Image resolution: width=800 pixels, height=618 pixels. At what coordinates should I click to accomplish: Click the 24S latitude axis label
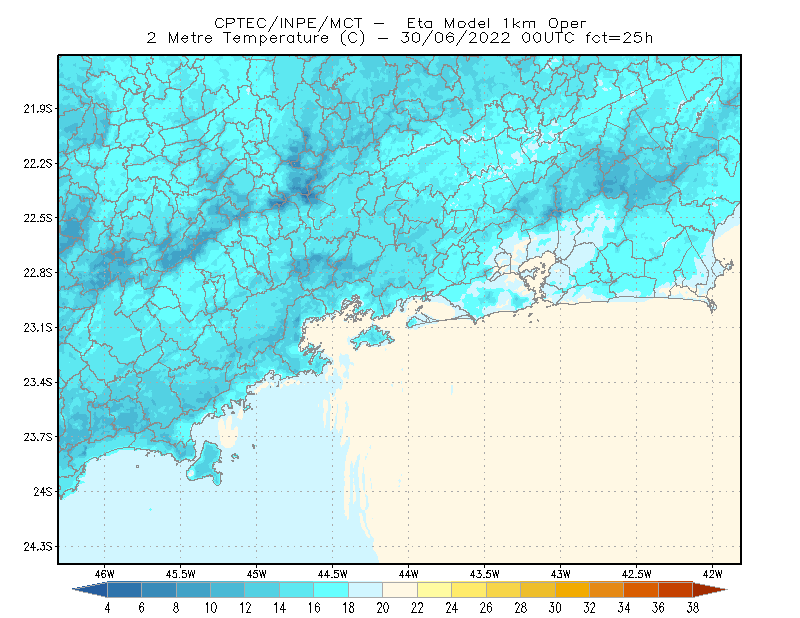[43, 491]
